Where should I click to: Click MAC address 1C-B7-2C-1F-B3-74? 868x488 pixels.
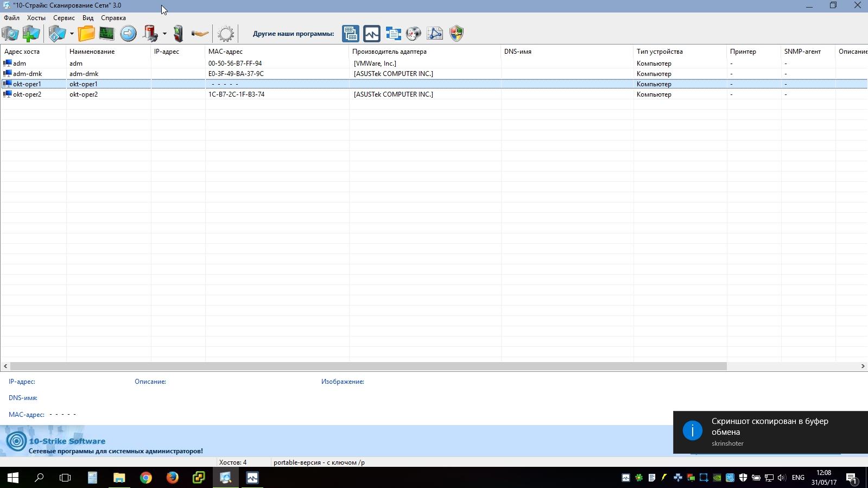coord(237,94)
